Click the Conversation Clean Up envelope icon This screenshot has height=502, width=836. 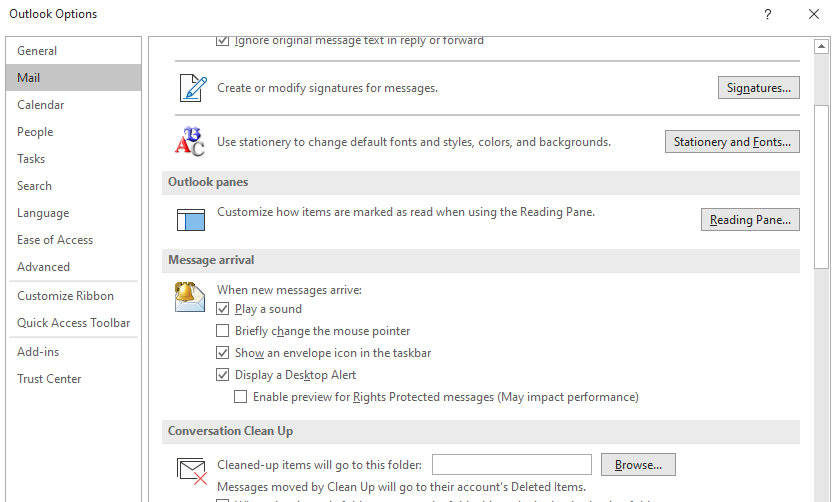pos(191,471)
